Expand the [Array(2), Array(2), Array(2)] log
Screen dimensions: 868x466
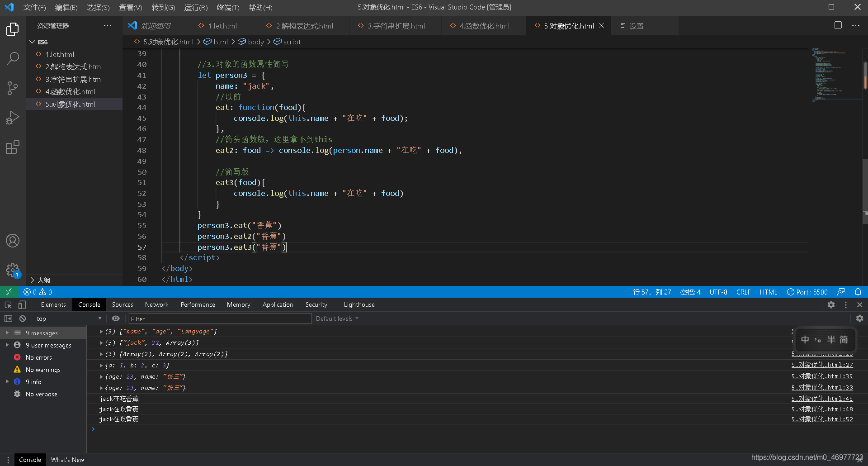101,354
